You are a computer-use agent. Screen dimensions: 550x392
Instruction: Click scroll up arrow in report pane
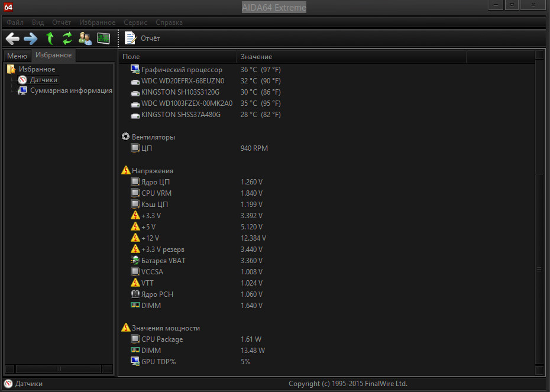539,54
